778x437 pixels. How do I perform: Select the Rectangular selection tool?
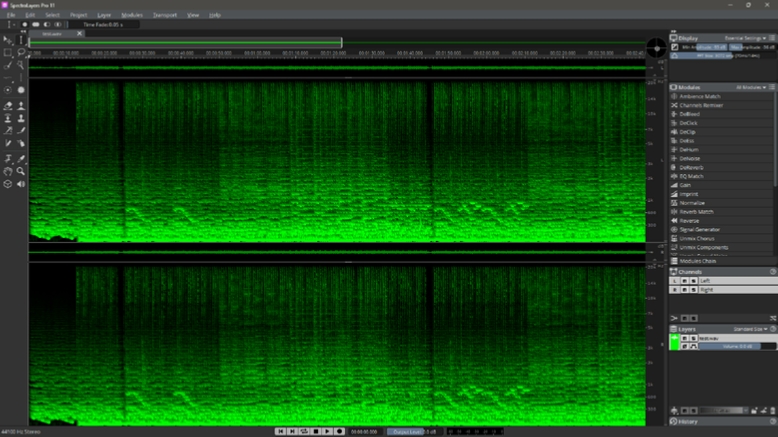pyautogui.click(x=8, y=52)
